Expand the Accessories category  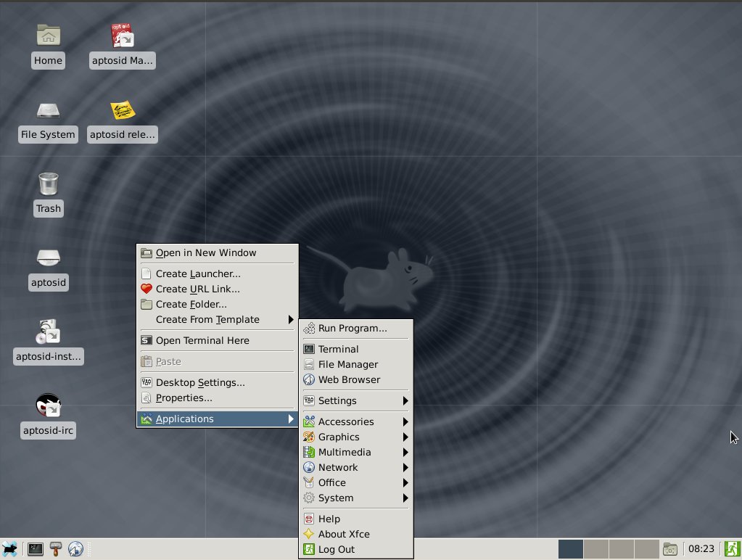356,421
